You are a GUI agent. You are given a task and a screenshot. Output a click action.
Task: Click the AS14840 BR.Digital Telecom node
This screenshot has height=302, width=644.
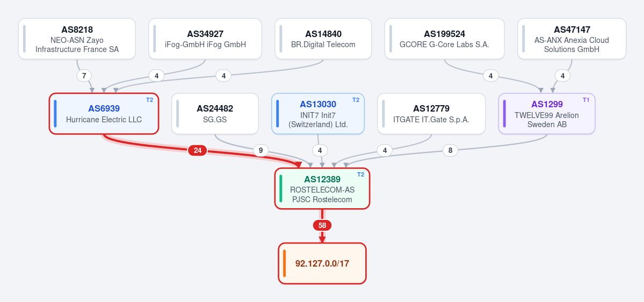[x=323, y=39]
